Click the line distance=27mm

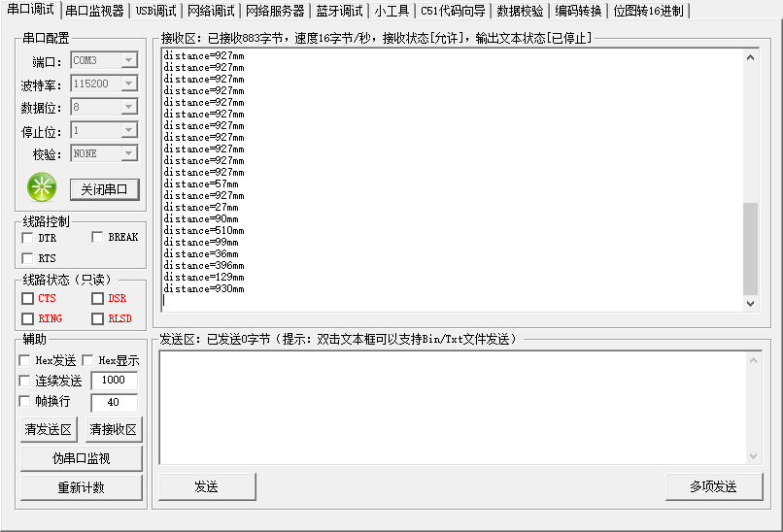point(201,207)
